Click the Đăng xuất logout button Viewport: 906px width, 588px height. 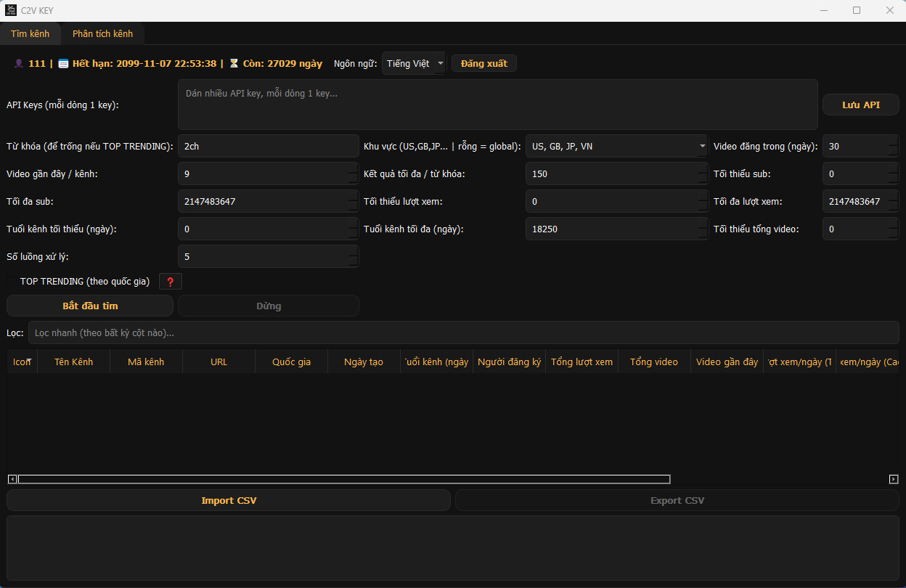[483, 64]
